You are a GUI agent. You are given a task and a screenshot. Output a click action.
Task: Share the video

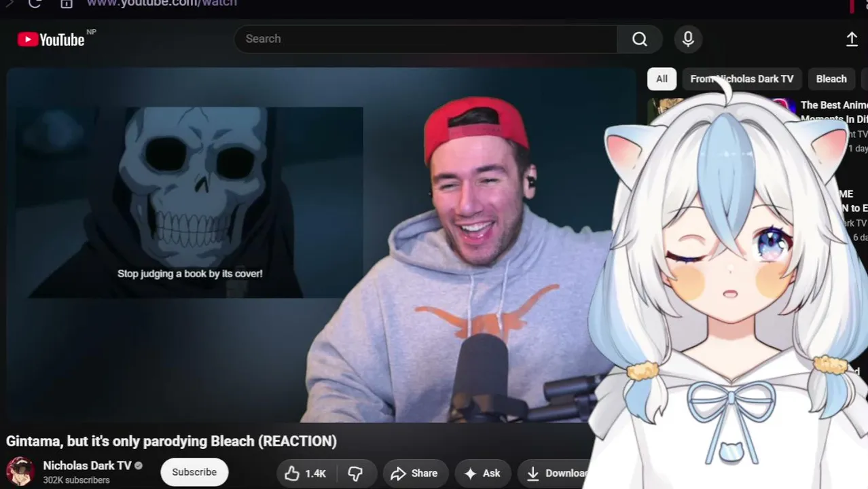pos(415,473)
